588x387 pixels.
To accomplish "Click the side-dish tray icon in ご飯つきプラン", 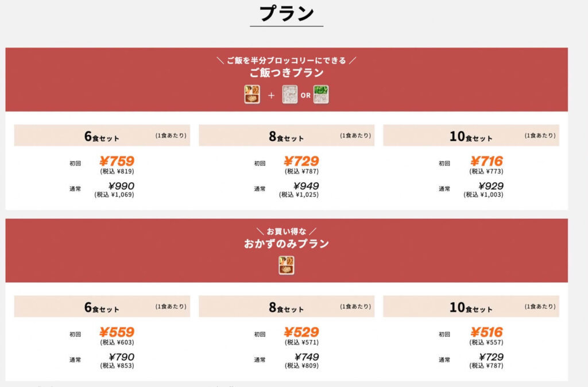I will [252, 94].
